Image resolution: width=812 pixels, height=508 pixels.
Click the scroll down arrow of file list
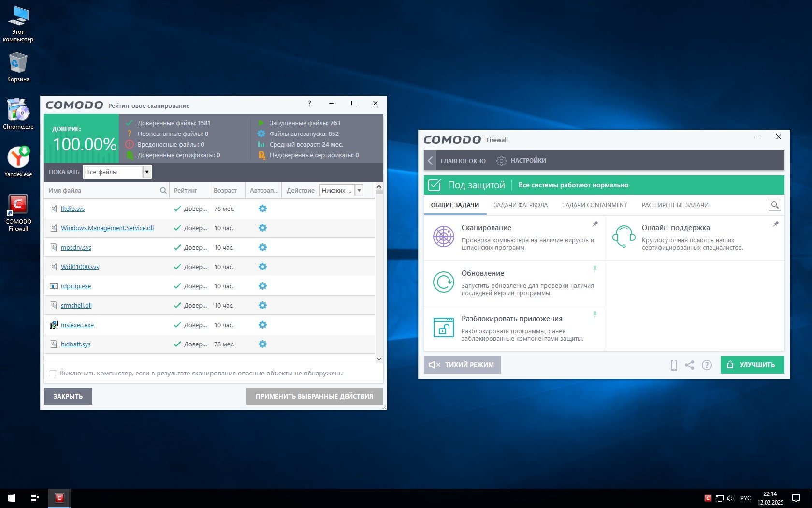click(x=379, y=359)
